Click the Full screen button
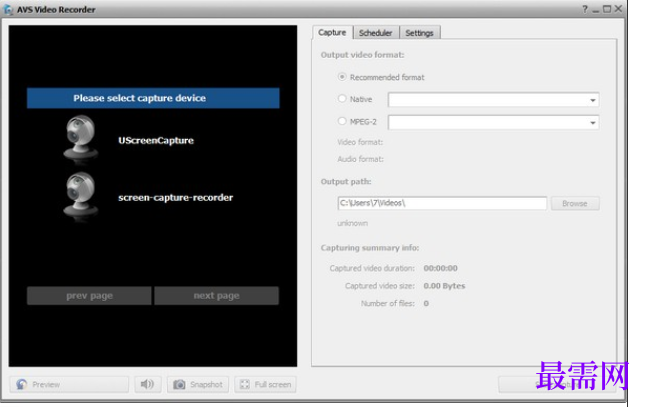648x407 pixels. [265, 384]
